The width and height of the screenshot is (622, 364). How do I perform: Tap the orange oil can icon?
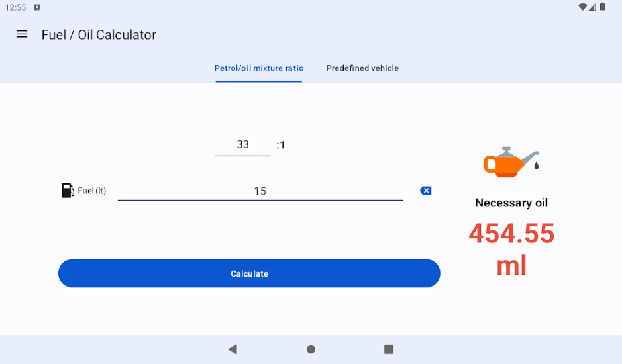click(511, 161)
